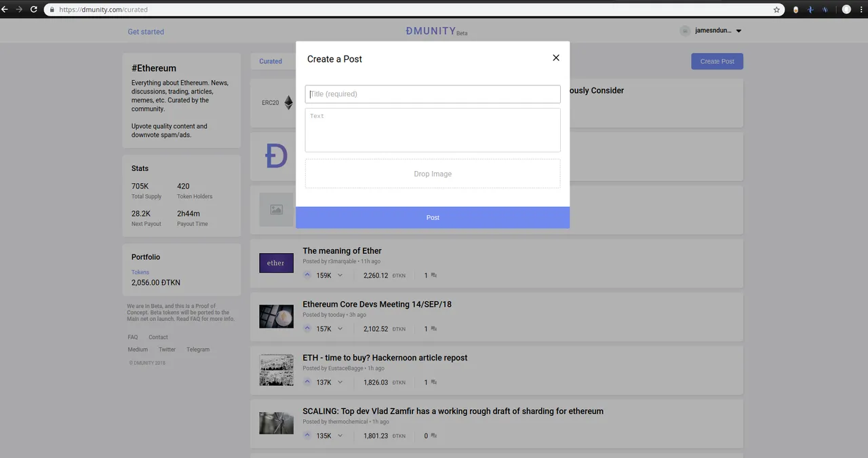Downvote The meaning of Ether post
The width and height of the screenshot is (868, 458).
(340, 275)
